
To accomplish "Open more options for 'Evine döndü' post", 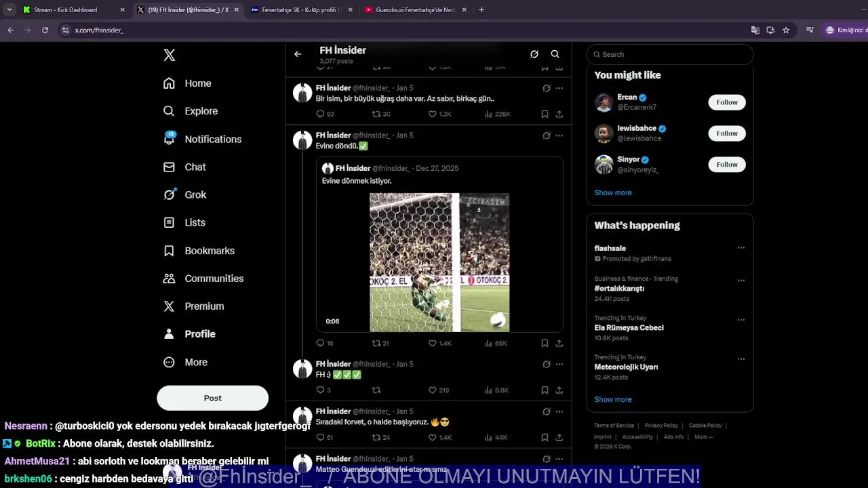I will point(559,136).
